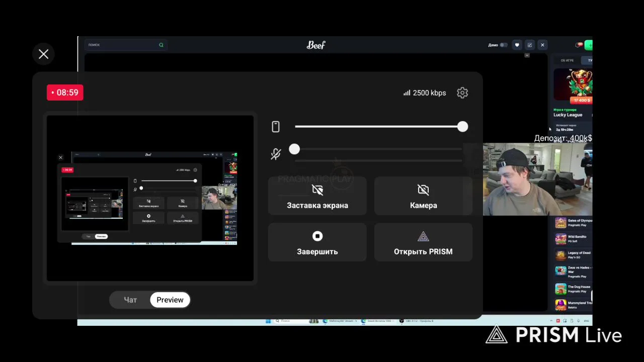Open Mummyland Treasures game
This screenshot has height=362, width=644.
click(574, 305)
